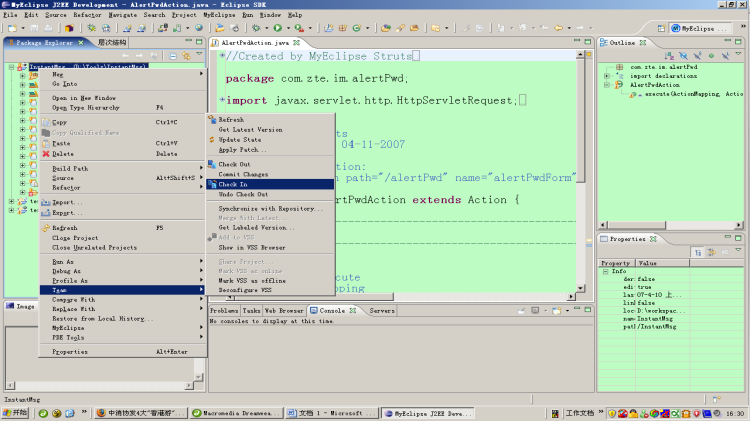
Task: Click the New Java Class icon
Action: tap(356, 28)
